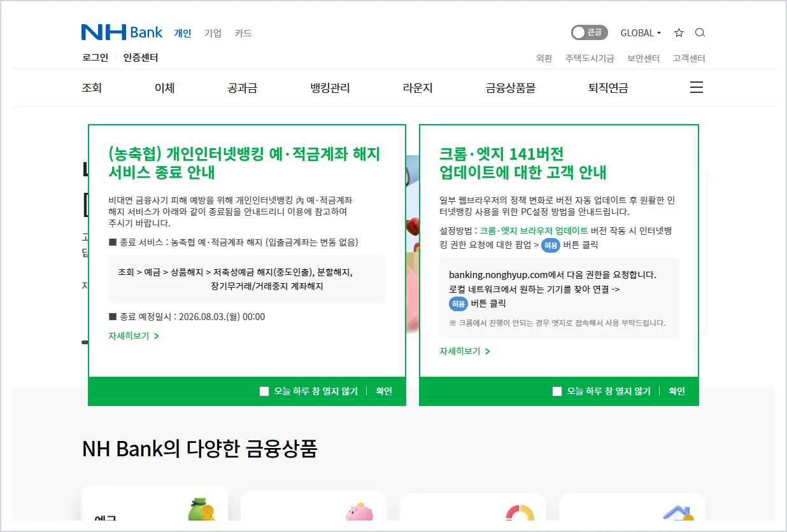Check 오늘 하루 창 열지 않기 in 농축협 popup

(x=264, y=391)
